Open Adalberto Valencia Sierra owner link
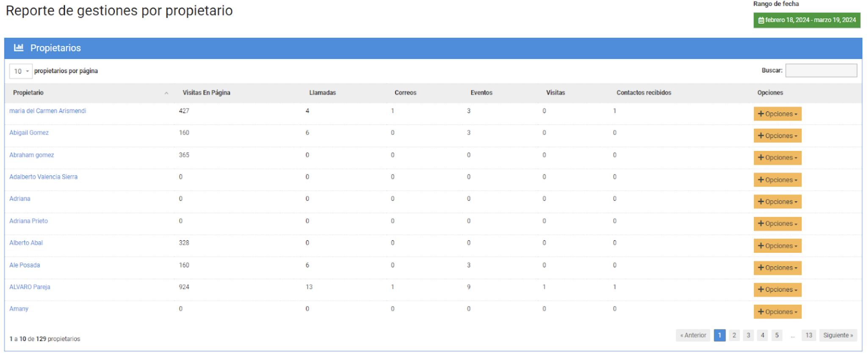Image resolution: width=868 pixels, height=357 pixels. tap(43, 177)
